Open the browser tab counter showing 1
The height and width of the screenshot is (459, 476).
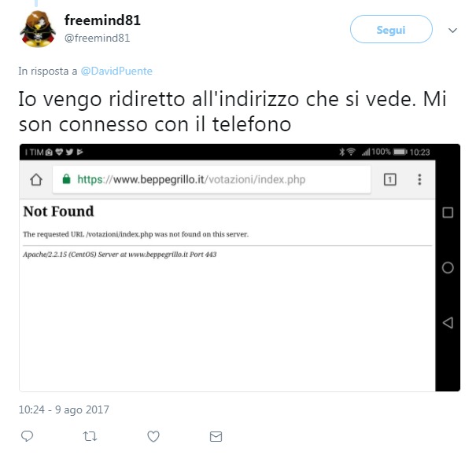pos(389,179)
